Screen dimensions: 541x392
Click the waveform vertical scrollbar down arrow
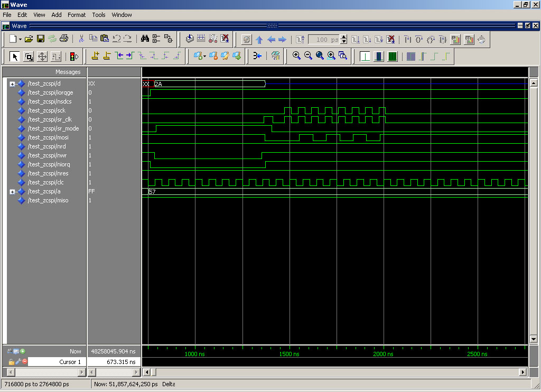[x=533, y=339]
